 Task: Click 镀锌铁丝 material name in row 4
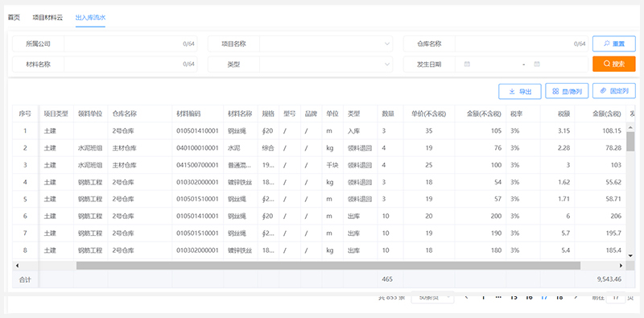click(x=240, y=182)
